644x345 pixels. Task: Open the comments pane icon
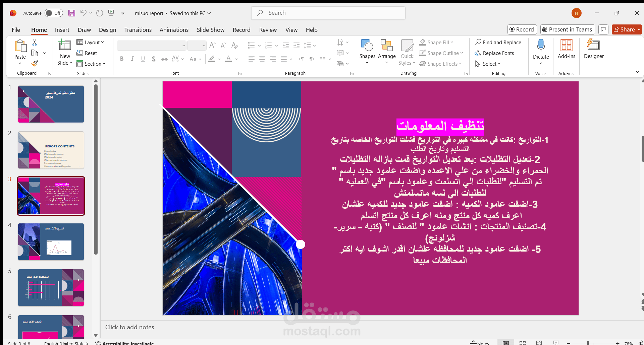pyautogui.click(x=603, y=29)
